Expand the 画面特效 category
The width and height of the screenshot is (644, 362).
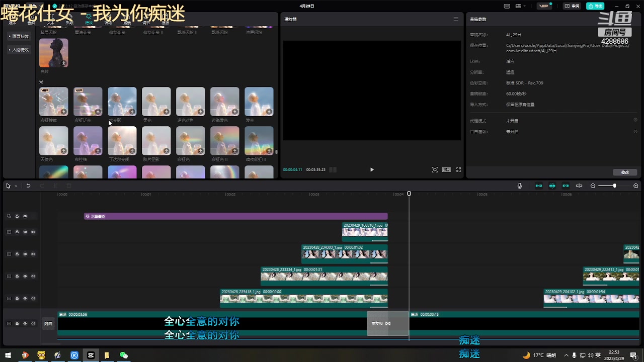tap(19, 36)
